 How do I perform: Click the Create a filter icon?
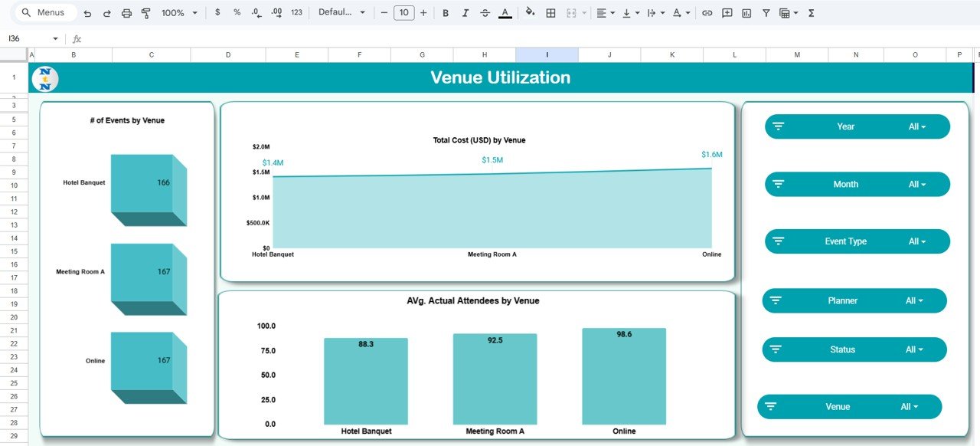pyautogui.click(x=765, y=12)
